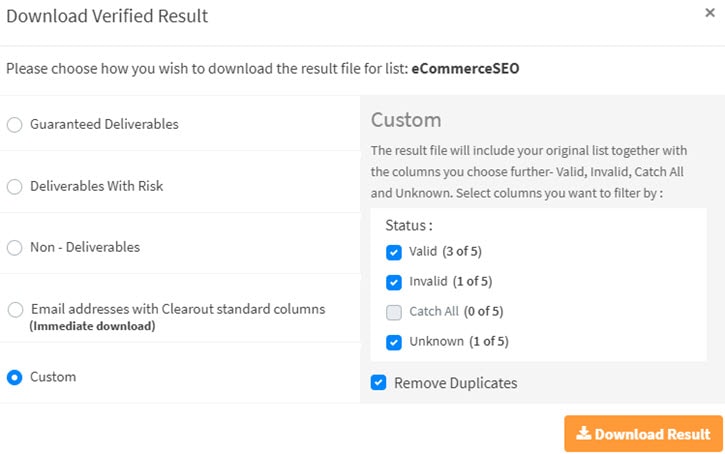Click the Non - Deliverables label text
Screen dimensions: 725x454
pyautogui.click(x=85, y=248)
